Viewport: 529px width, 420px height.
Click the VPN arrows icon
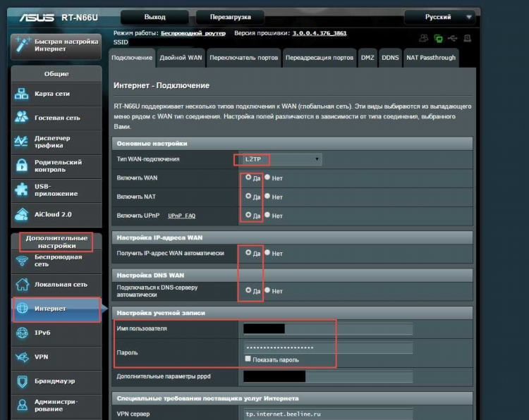pos(22,357)
